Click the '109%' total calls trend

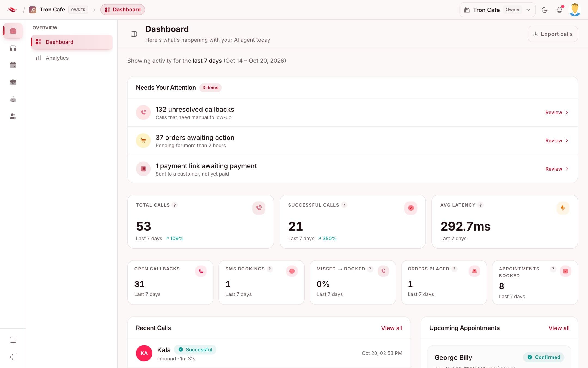coord(174,239)
